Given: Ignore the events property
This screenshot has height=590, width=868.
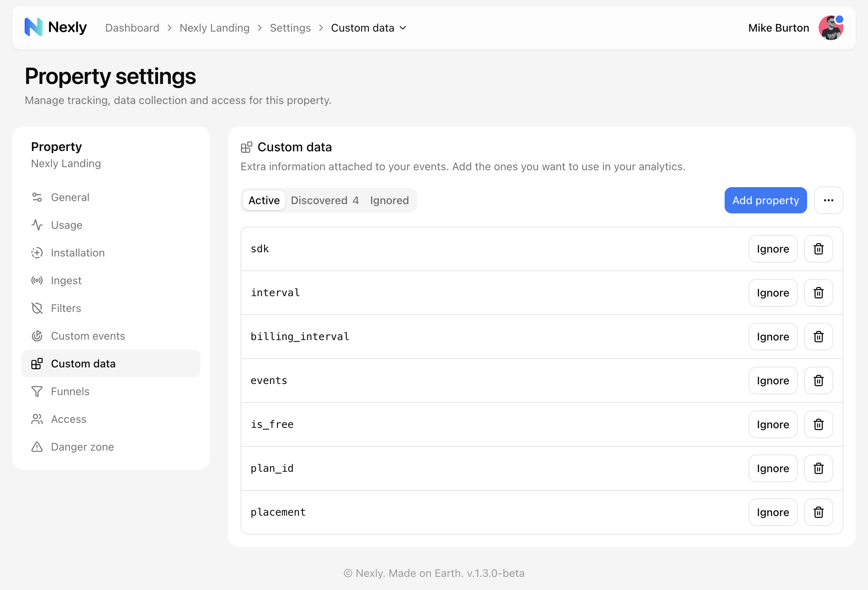Looking at the screenshot, I should click(x=773, y=380).
